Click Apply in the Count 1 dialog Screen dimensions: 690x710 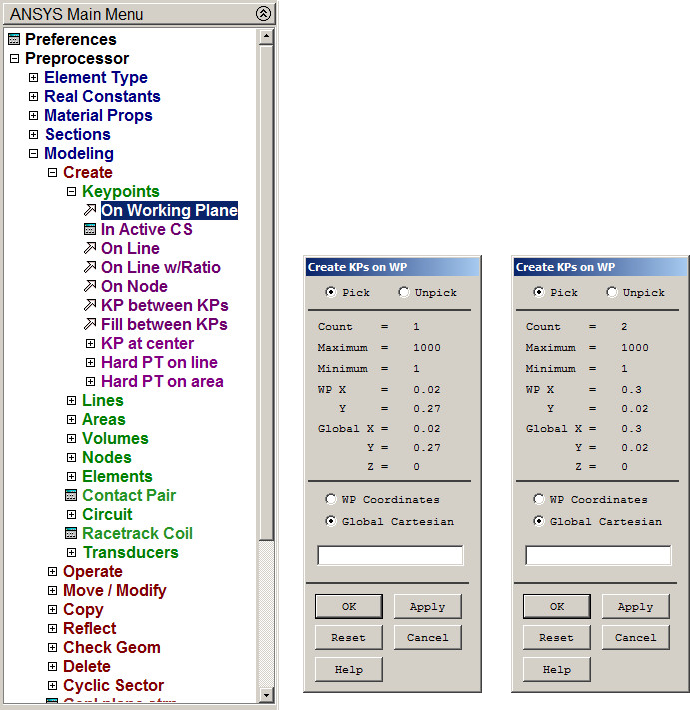[x=427, y=606]
